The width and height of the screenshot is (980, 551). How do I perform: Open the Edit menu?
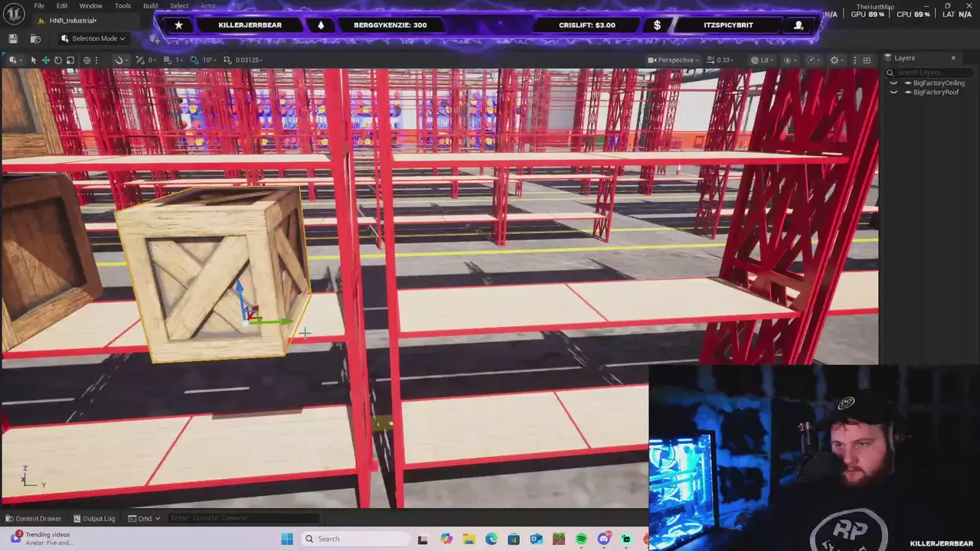[61, 6]
